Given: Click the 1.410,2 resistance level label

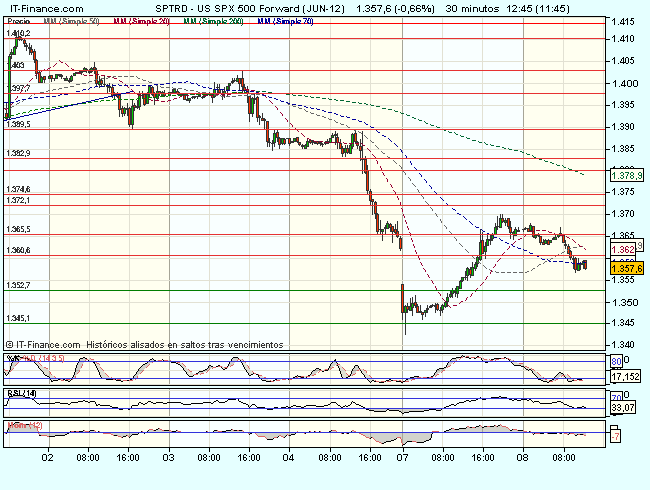Looking at the screenshot, I should coord(18,33).
